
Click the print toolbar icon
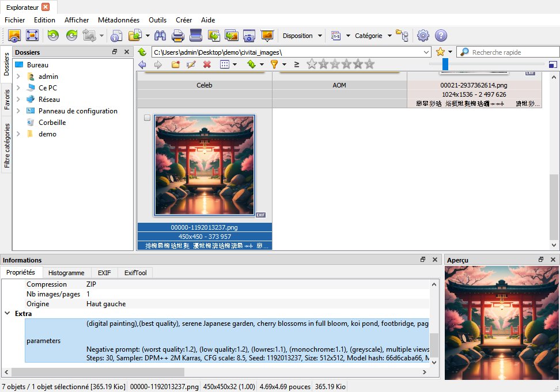click(178, 36)
